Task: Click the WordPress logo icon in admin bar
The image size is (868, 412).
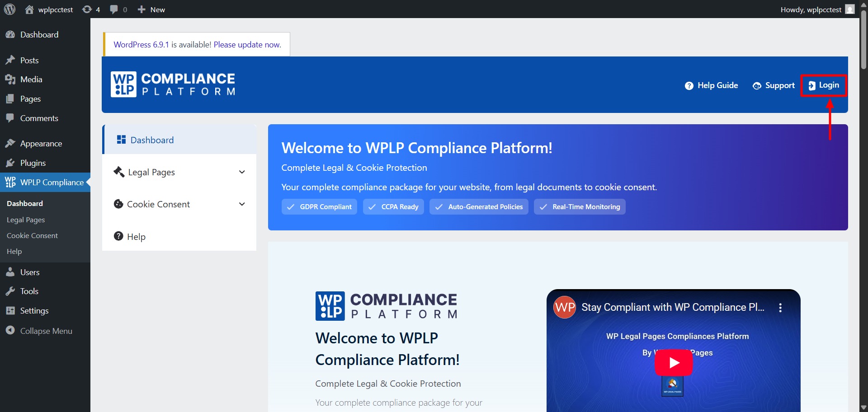Action: pyautogui.click(x=9, y=9)
